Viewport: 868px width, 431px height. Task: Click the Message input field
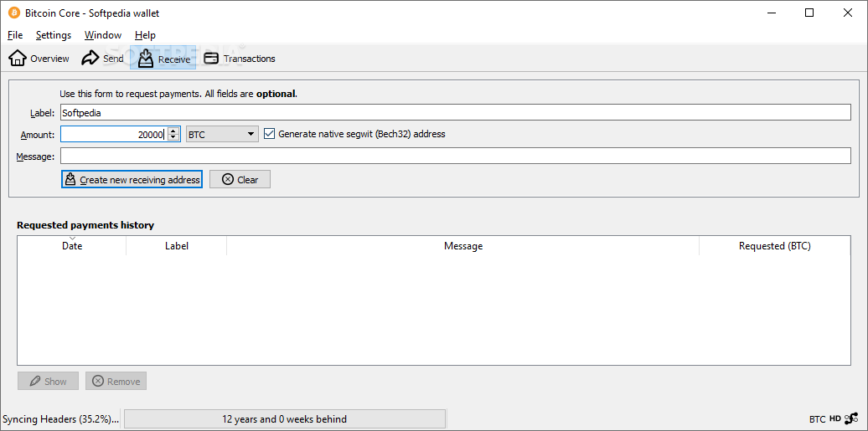coord(455,156)
